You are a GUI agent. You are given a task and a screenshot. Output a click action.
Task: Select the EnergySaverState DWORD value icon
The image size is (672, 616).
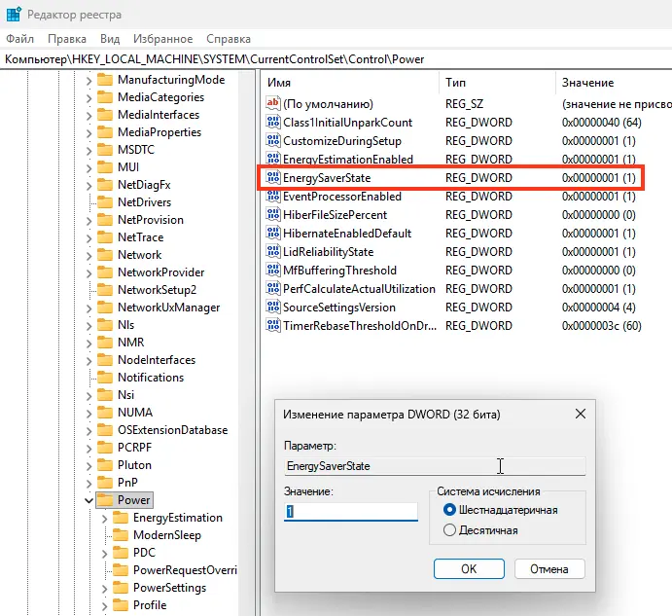(272, 178)
